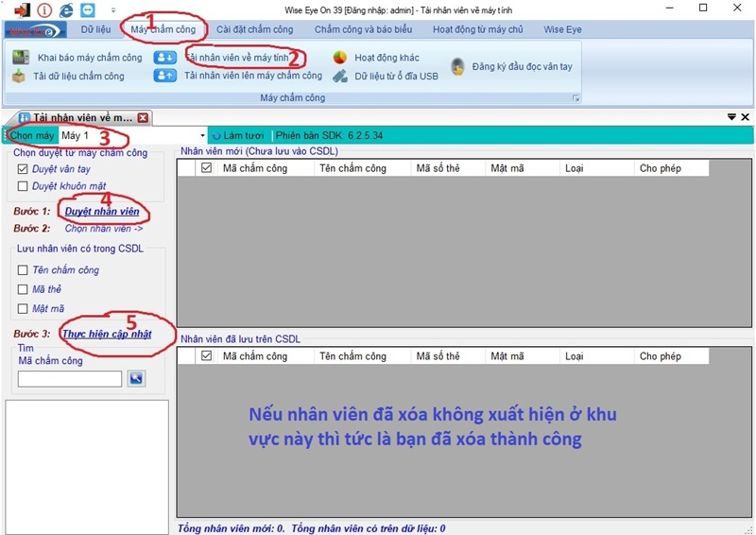This screenshot has width=756, height=535.
Task: Click the Duyệt nhân viên link
Action: click(x=102, y=212)
